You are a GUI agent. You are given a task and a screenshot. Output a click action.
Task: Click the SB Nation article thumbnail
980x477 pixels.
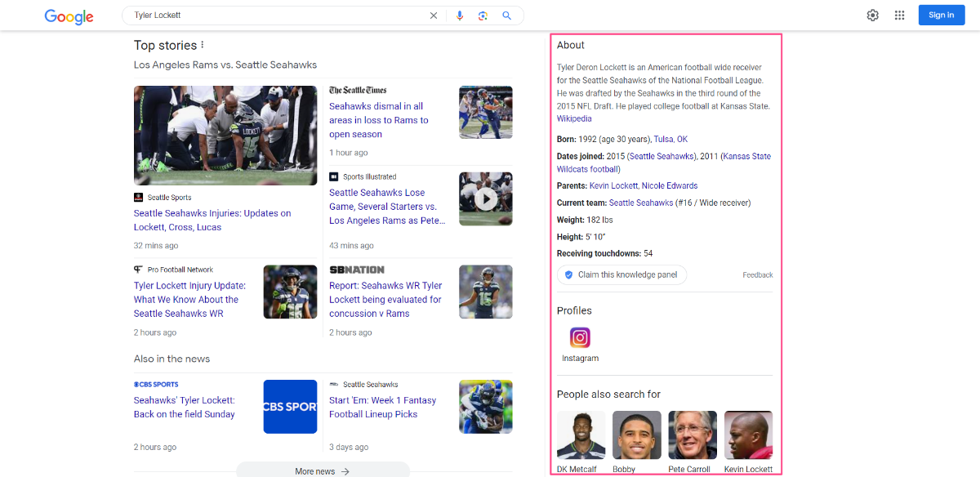[x=486, y=292]
